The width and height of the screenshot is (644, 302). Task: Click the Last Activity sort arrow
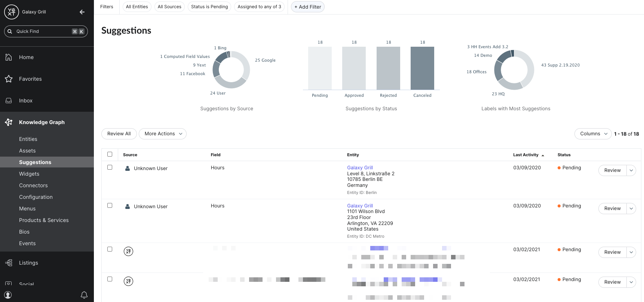pyautogui.click(x=543, y=155)
